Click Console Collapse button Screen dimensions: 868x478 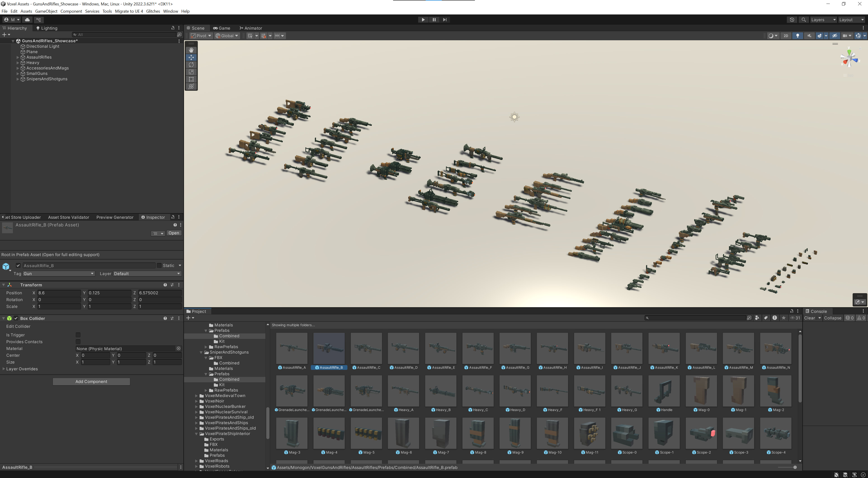[x=833, y=318]
